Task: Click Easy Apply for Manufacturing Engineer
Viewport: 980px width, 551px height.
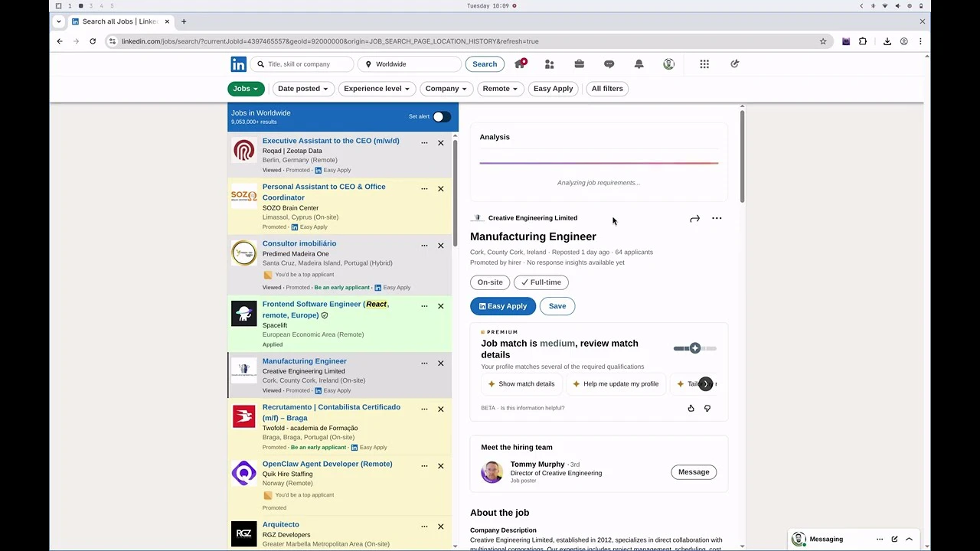Action: click(503, 306)
